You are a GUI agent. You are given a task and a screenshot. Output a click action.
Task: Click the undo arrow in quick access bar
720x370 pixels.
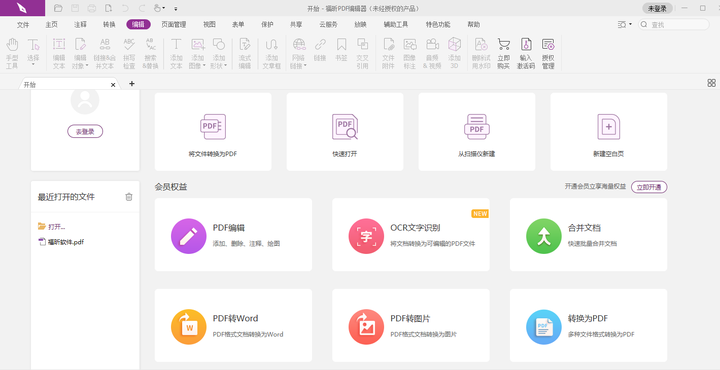pyautogui.click(x=125, y=8)
